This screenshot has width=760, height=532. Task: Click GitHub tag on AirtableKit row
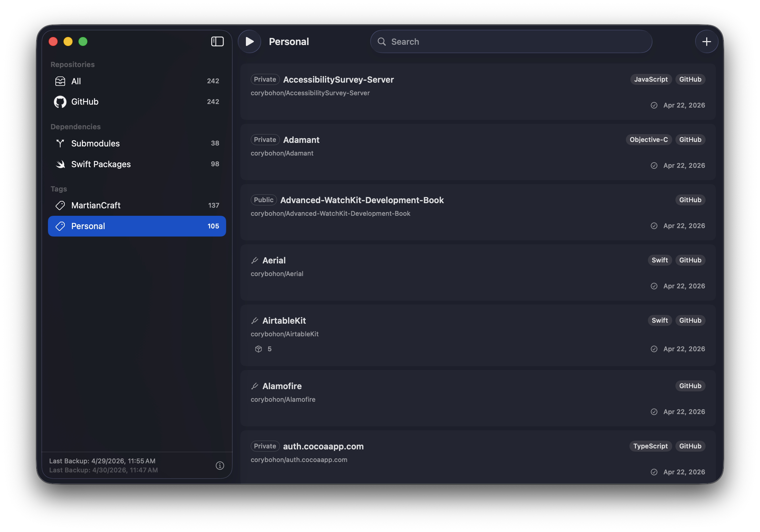690,320
